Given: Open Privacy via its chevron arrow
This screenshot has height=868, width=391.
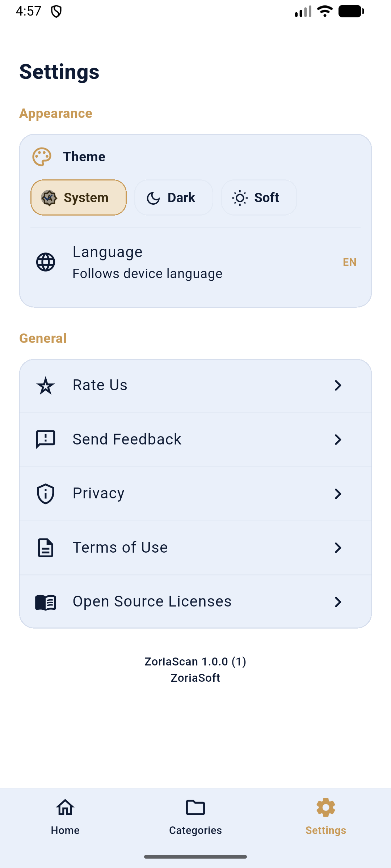Looking at the screenshot, I should pyautogui.click(x=338, y=494).
